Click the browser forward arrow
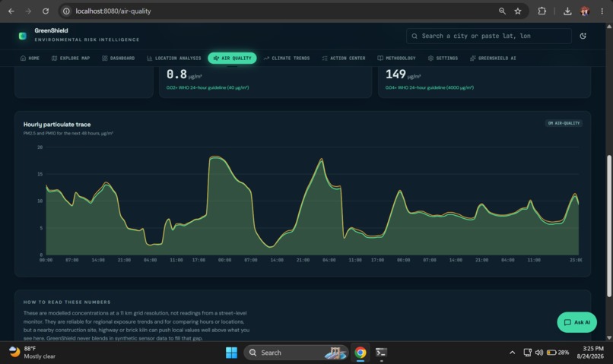Image resolution: width=613 pixels, height=364 pixels. (28, 11)
